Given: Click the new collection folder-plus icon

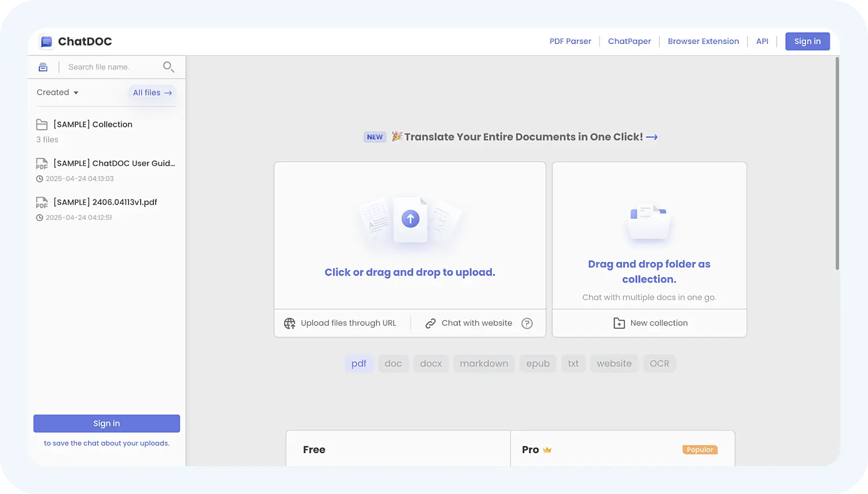Looking at the screenshot, I should [x=619, y=323].
